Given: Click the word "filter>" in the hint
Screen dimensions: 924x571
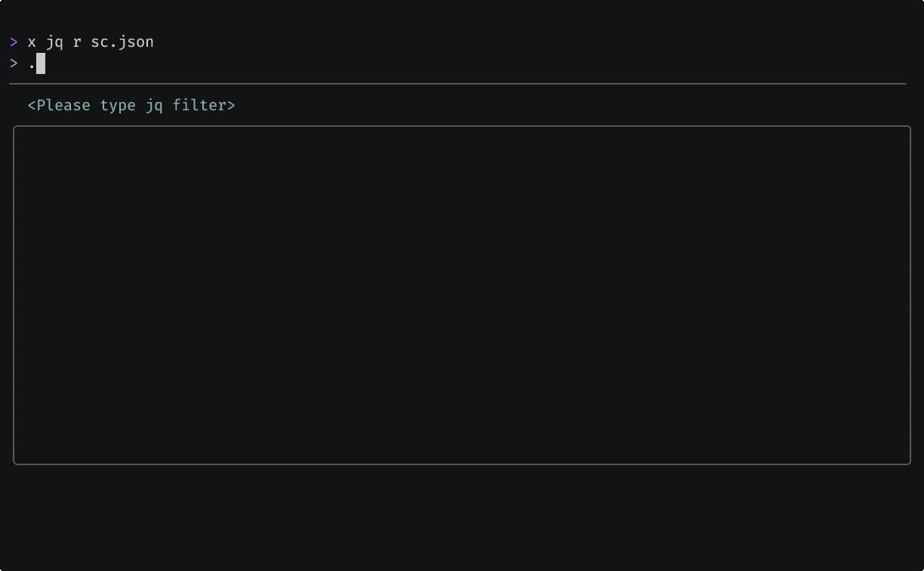Looking at the screenshot, I should (x=204, y=106).
